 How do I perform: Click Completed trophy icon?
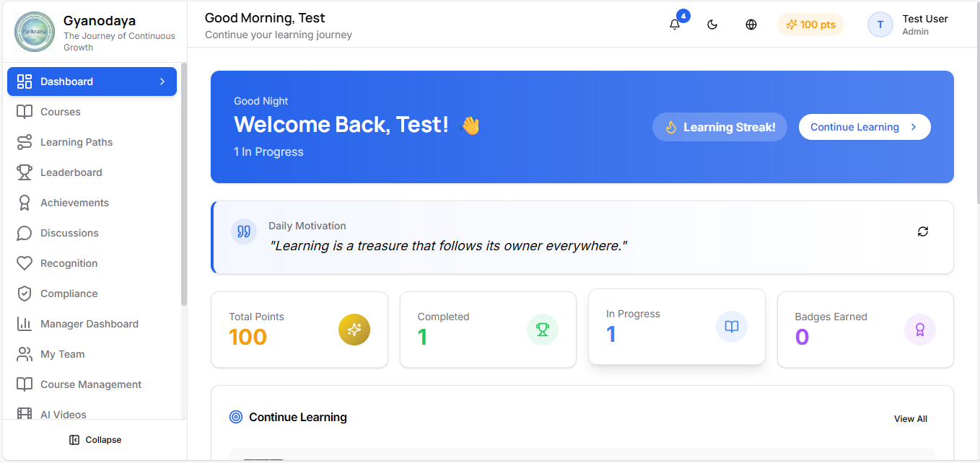click(x=543, y=330)
